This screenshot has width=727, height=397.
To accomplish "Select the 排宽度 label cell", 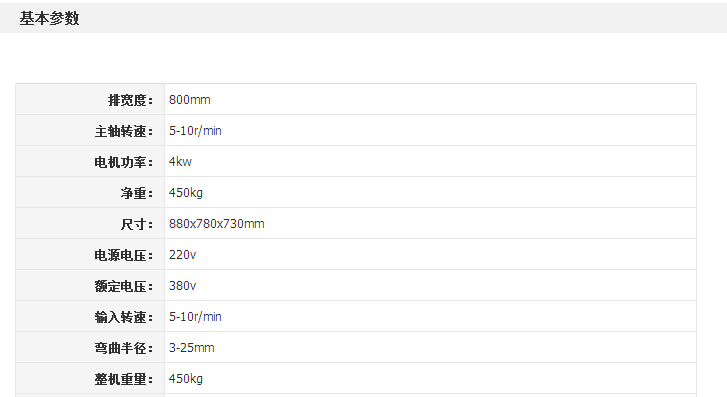I will 90,100.
